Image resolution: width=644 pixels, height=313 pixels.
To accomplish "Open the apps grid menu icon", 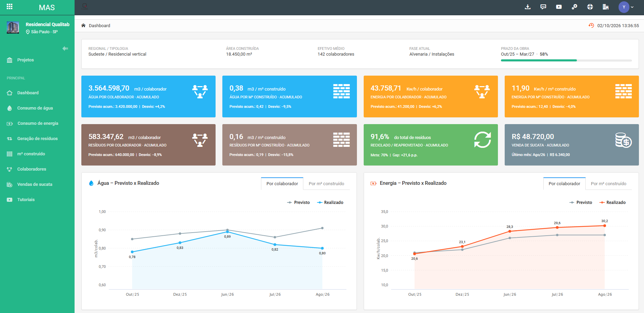I will 9,6.
